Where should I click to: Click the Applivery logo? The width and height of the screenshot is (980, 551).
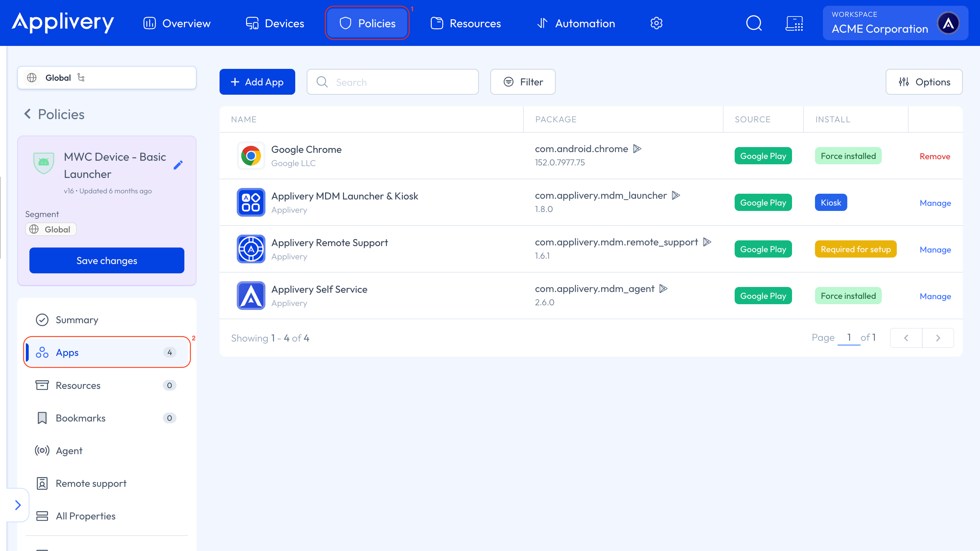[63, 23]
